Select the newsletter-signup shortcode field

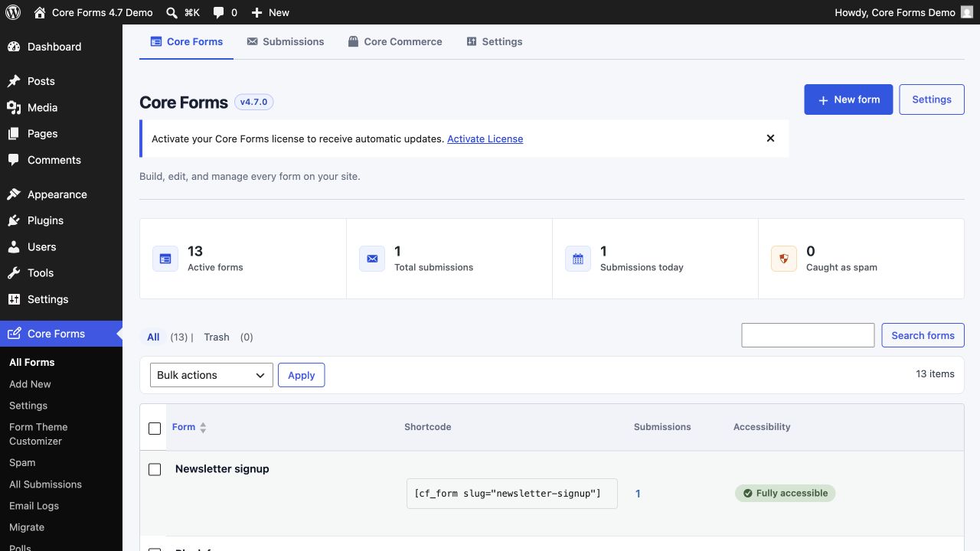(x=511, y=494)
